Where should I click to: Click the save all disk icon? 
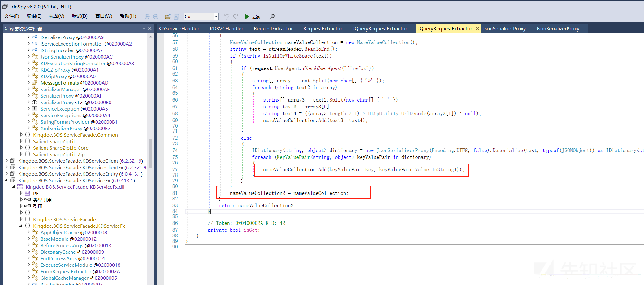[176, 16]
